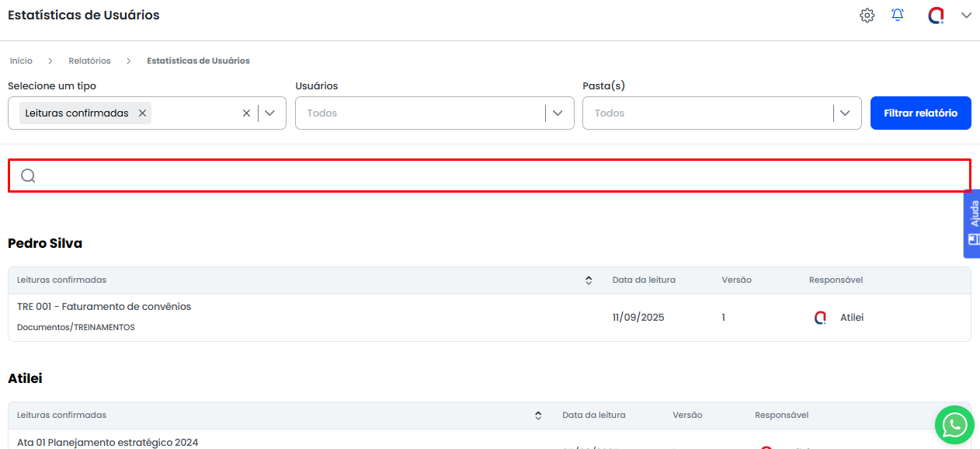980x449 pixels.
Task: Open the notifications bell
Action: click(898, 16)
